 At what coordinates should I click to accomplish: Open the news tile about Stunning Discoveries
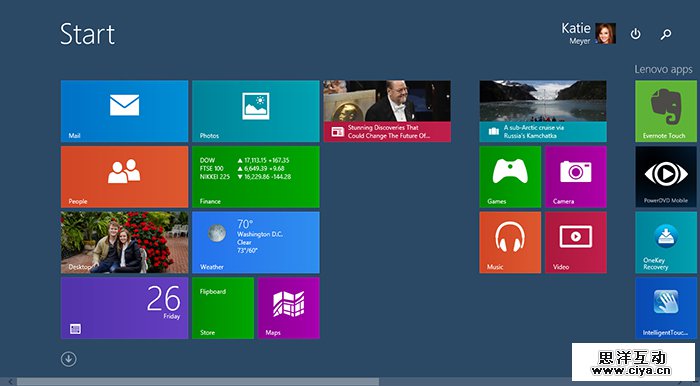click(x=387, y=111)
